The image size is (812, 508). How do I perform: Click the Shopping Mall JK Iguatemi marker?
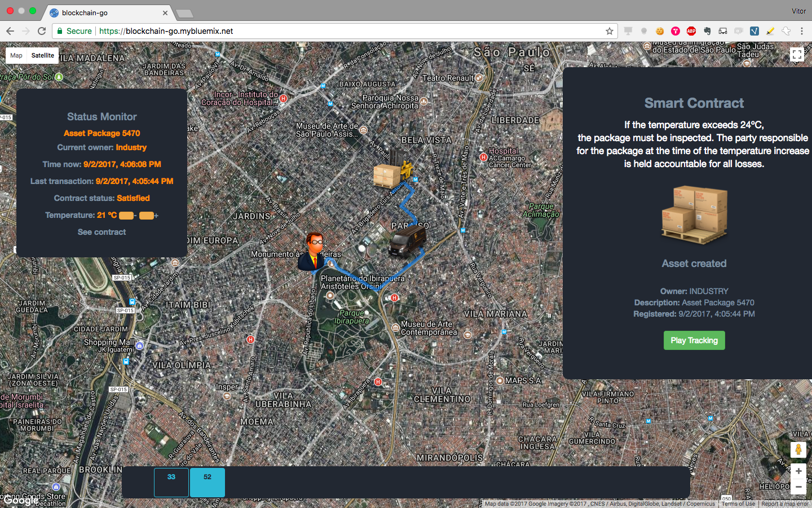click(140, 345)
